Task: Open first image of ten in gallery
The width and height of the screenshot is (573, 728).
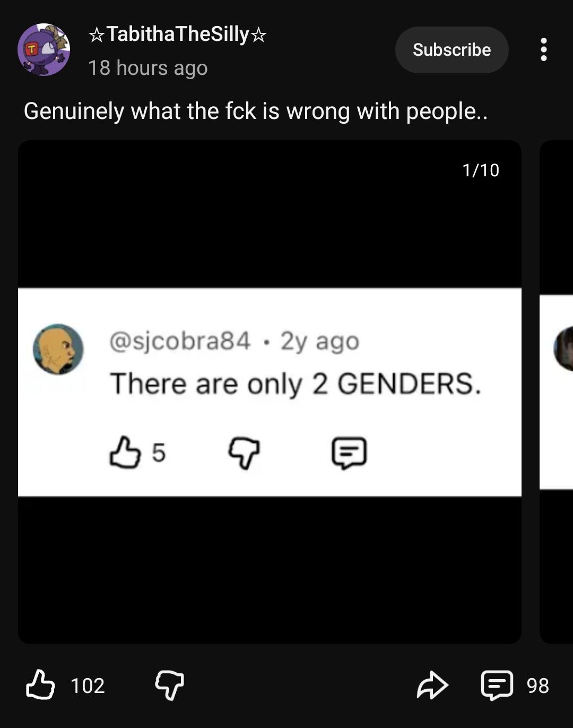Action: tap(270, 392)
